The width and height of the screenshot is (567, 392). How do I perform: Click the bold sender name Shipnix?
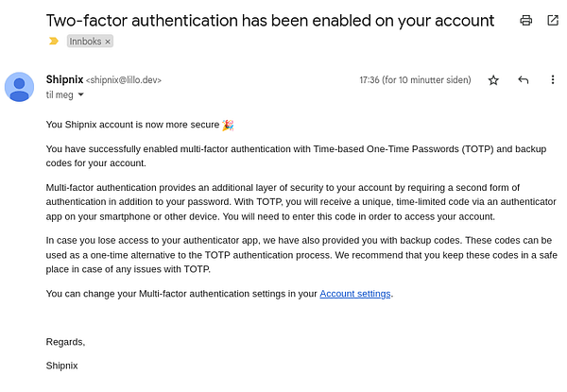(x=63, y=80)
